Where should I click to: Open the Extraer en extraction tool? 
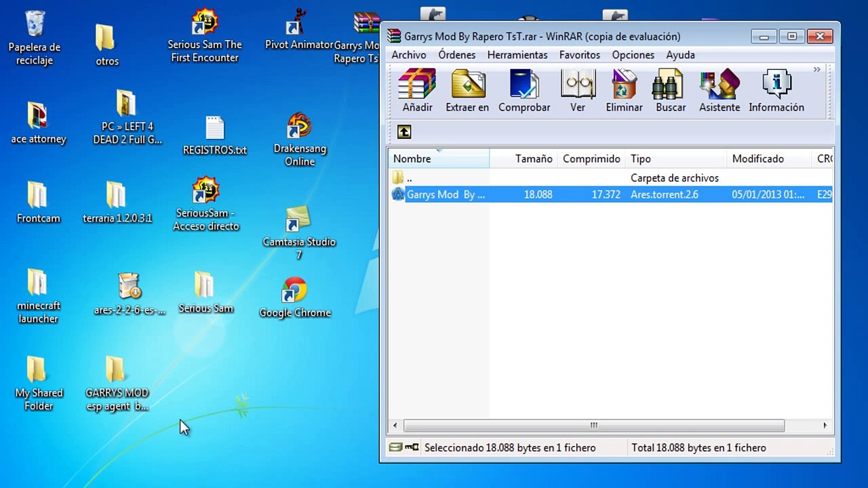click(x=467, y=90)
